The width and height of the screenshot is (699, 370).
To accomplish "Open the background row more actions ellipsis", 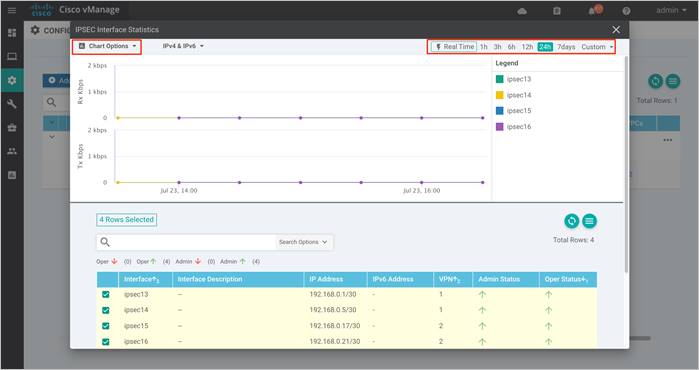I will (667, 140).
